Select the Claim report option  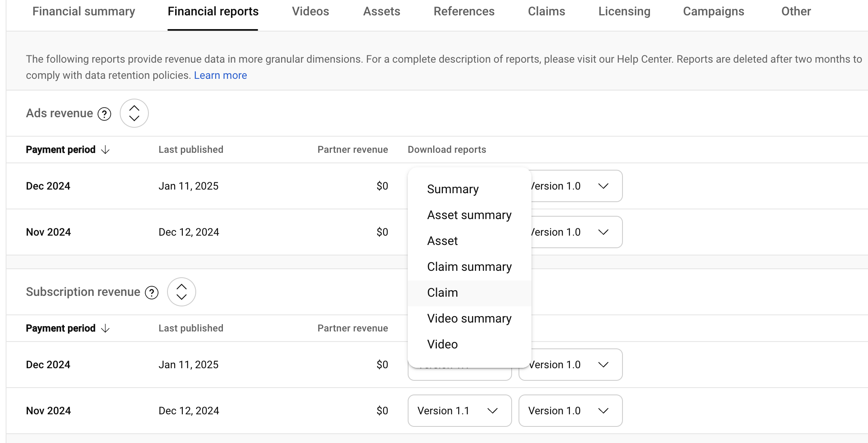click(442, 293)
